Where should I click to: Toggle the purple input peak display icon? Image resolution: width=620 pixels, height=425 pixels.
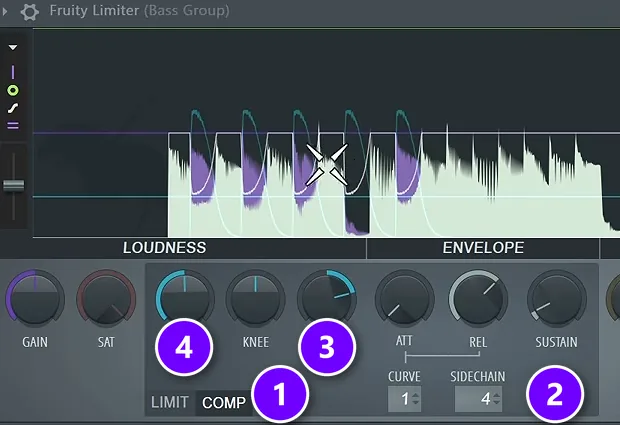pos(13,72)
